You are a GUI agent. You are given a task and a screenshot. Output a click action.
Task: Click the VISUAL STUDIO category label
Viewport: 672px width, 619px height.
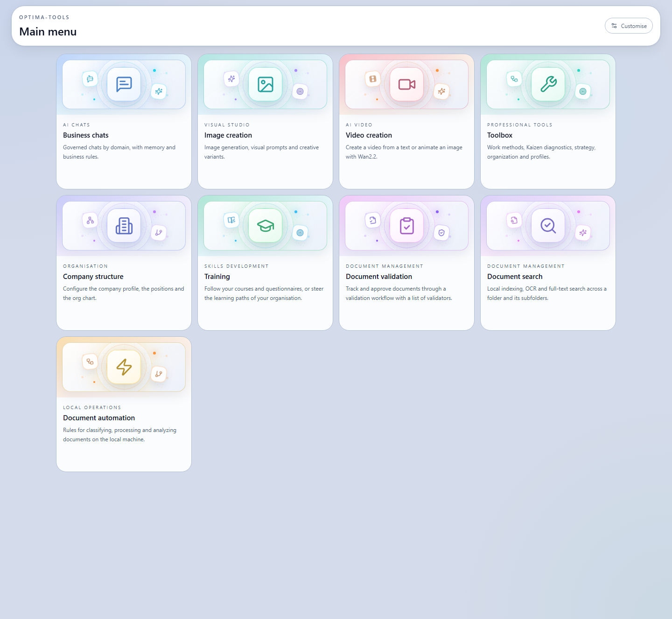point(227,125)
